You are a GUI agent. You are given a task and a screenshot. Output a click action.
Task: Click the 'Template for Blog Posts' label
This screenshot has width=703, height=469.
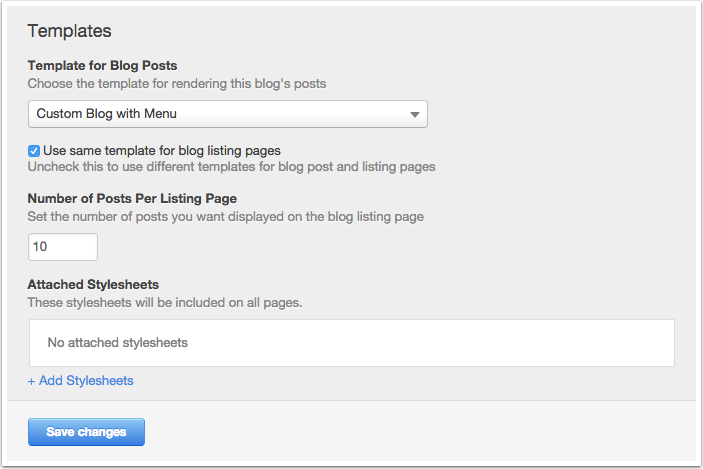[102, 65]
